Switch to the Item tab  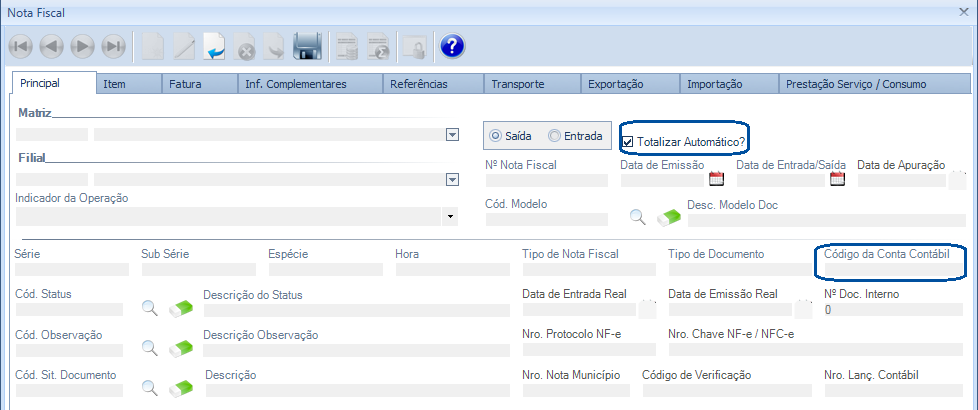pyautogui.click(x=129, y=84)
